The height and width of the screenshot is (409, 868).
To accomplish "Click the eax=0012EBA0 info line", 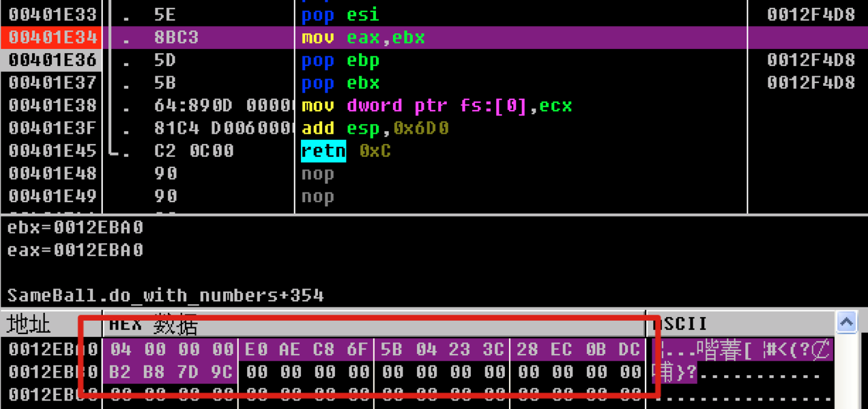I will click(76, 250).
